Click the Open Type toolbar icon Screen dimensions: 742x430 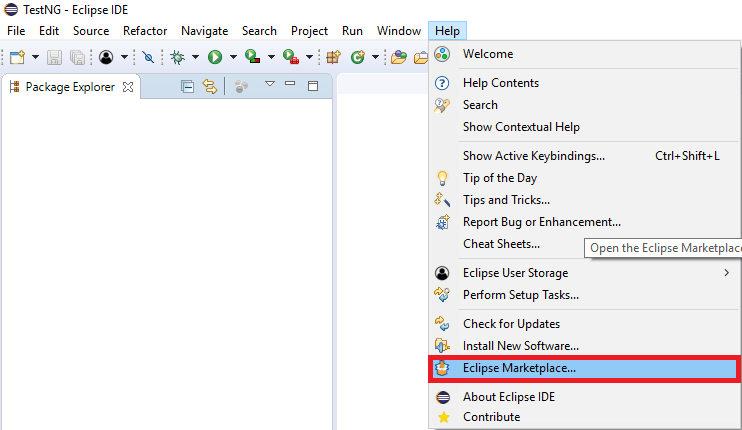399,57
